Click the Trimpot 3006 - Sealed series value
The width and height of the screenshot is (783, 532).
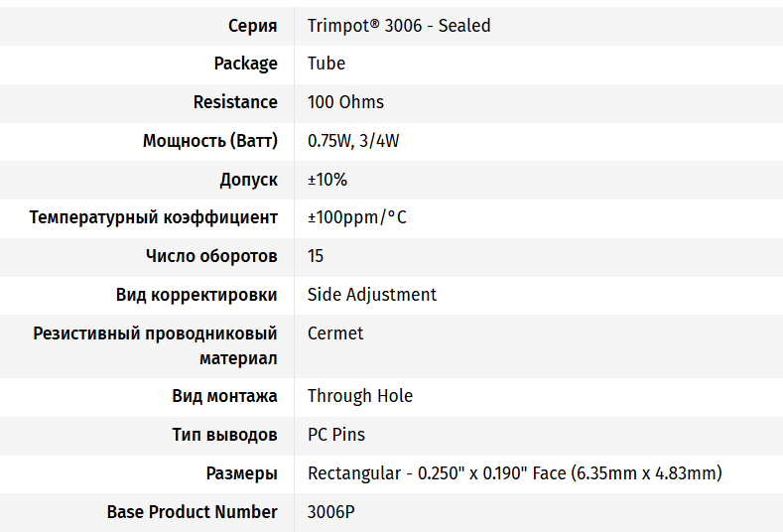click(399, 25)
